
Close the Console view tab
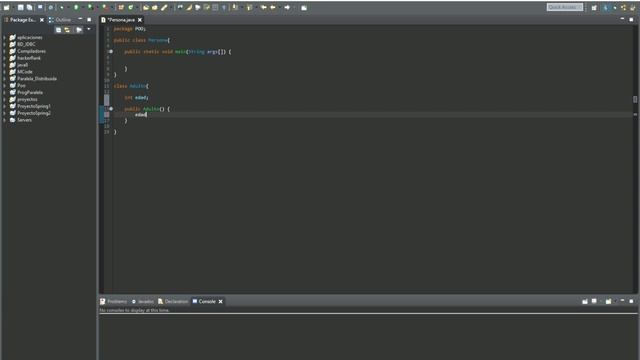(220, 302)
